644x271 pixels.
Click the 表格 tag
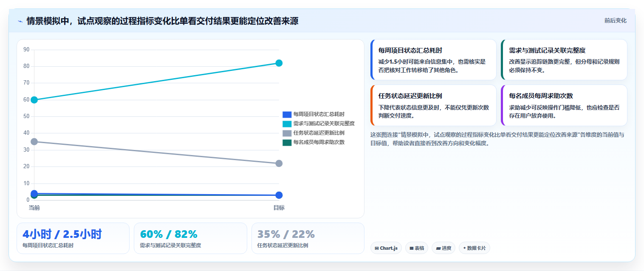[x=417, y=248]
